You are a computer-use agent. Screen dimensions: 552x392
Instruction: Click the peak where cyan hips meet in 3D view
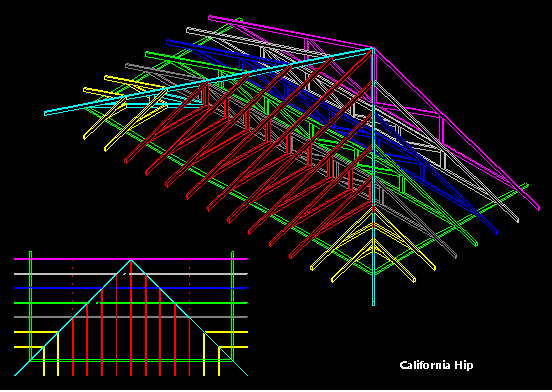[373, 48]
